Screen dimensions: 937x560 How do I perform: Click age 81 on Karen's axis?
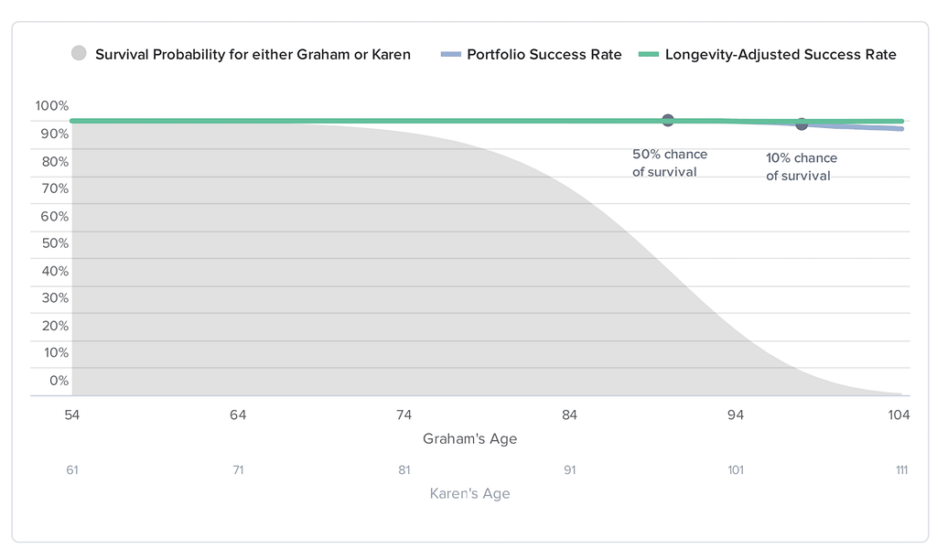[x=404, y=470]
